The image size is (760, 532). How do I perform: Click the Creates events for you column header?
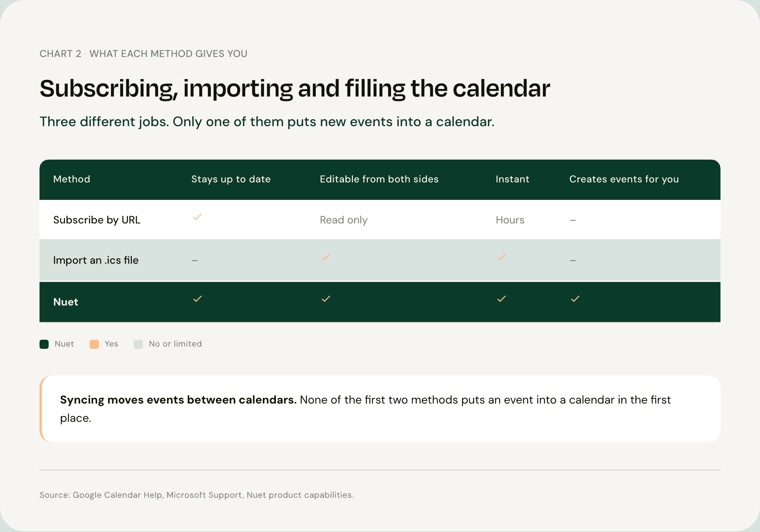click(624, 179)
